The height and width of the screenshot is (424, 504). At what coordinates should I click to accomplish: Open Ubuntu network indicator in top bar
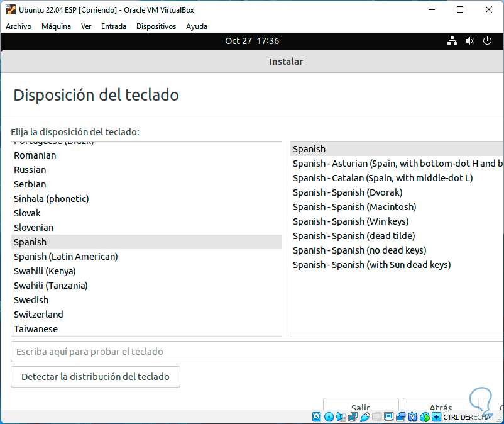tap(452, 41)
